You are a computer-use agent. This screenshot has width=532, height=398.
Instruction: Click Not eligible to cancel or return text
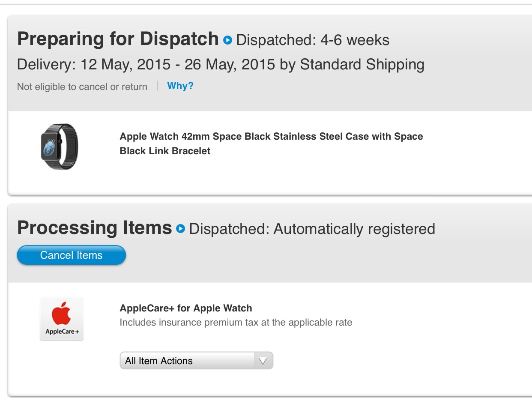pyautogui.click(x=82, y=87)
